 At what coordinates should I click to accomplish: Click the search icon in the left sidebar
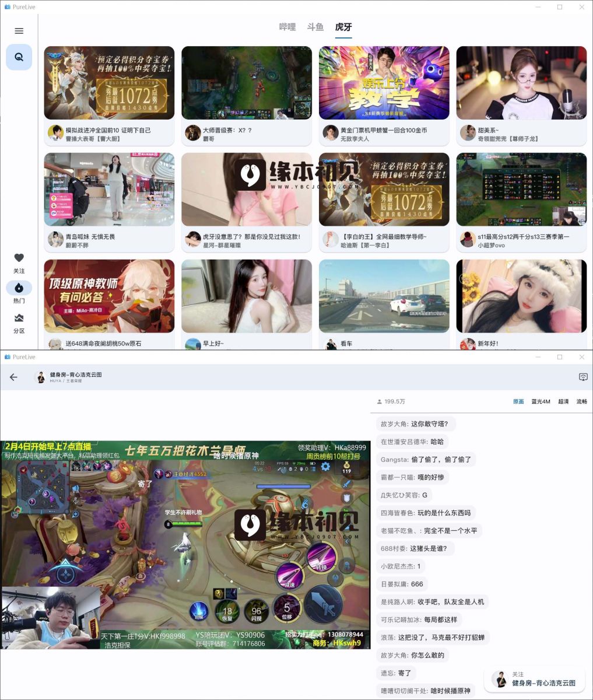click(x=19, y=57)
